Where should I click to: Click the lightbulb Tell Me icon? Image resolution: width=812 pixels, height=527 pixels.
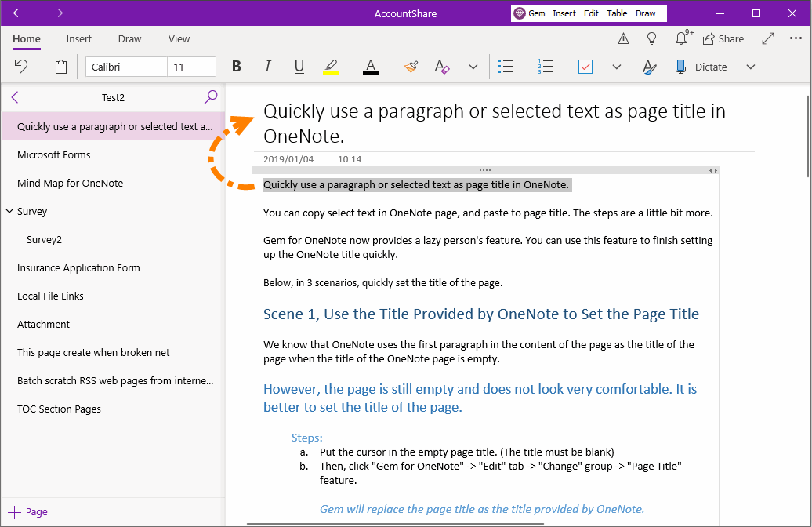[651, 38]
